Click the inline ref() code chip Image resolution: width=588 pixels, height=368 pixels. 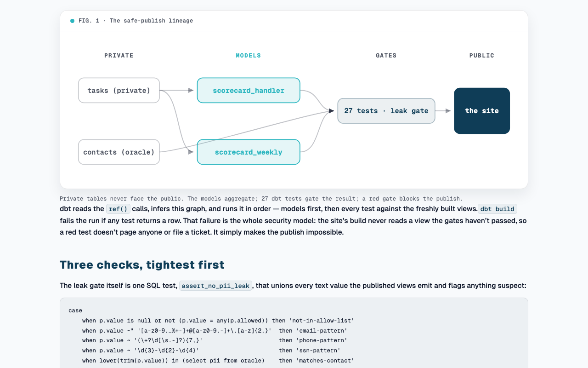point(118,209)
